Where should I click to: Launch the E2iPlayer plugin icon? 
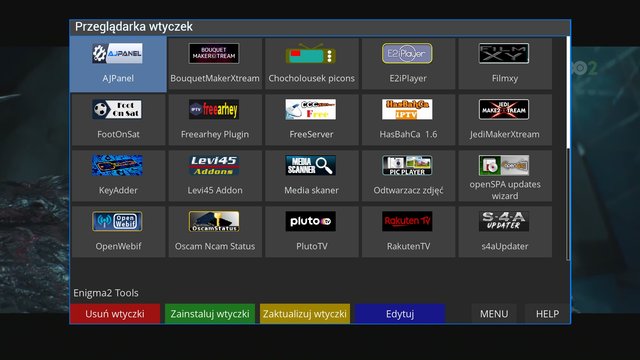(x=407, y=53)
